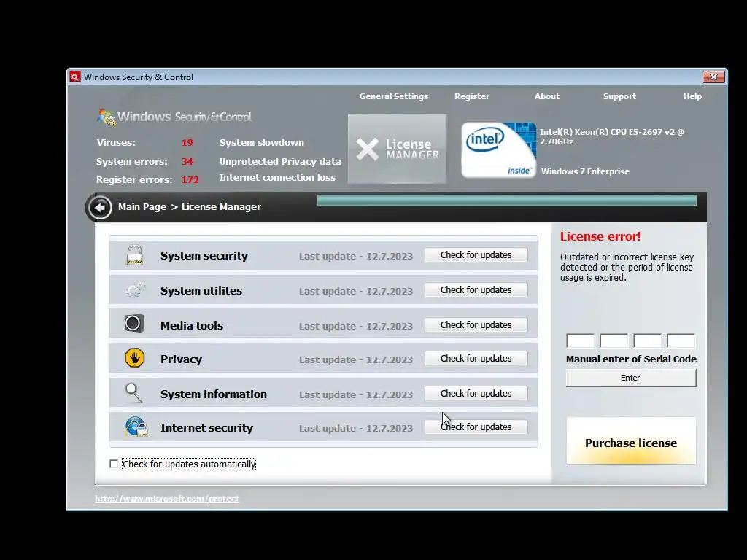
Task: Click the back arrow icon beside Main Page
Action: pyautogui.click(x=100, y=207)
